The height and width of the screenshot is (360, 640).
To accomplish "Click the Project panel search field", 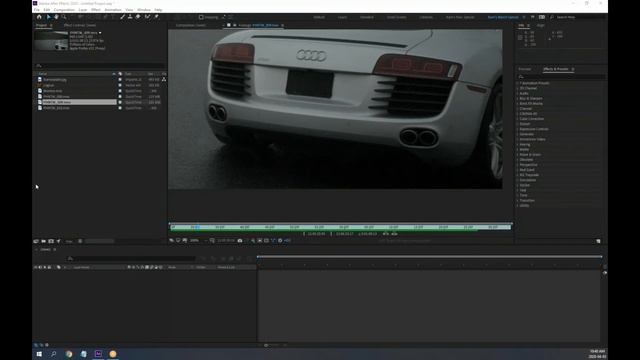I will point(100,66).
